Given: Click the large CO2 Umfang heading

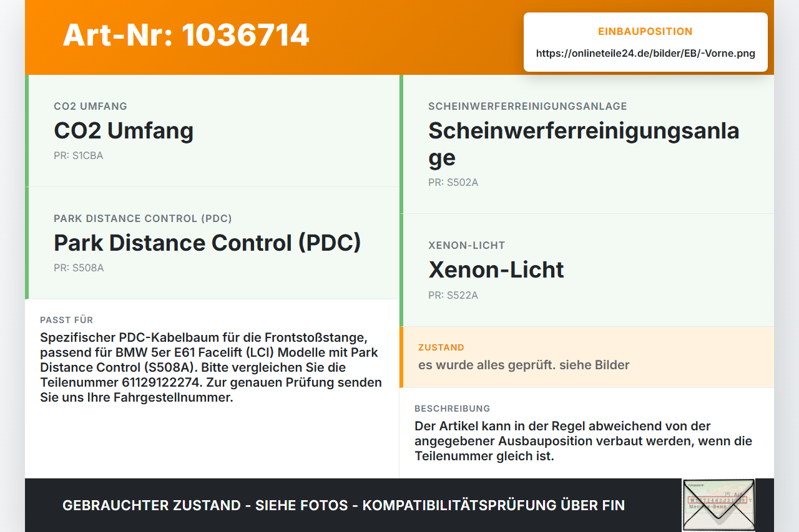Looking at the screenshot, I should coord(124,131).
